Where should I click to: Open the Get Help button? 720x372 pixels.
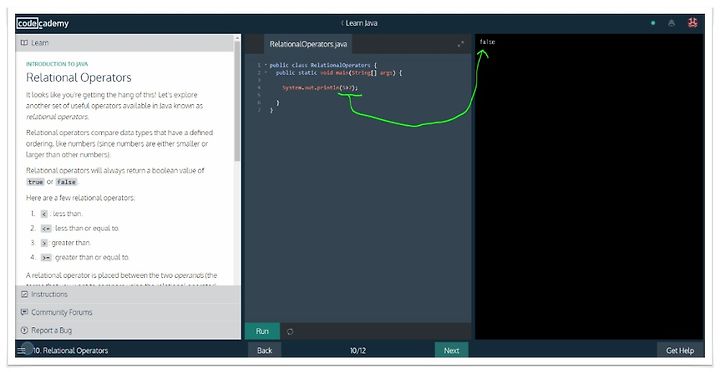[x=680, y=350]
